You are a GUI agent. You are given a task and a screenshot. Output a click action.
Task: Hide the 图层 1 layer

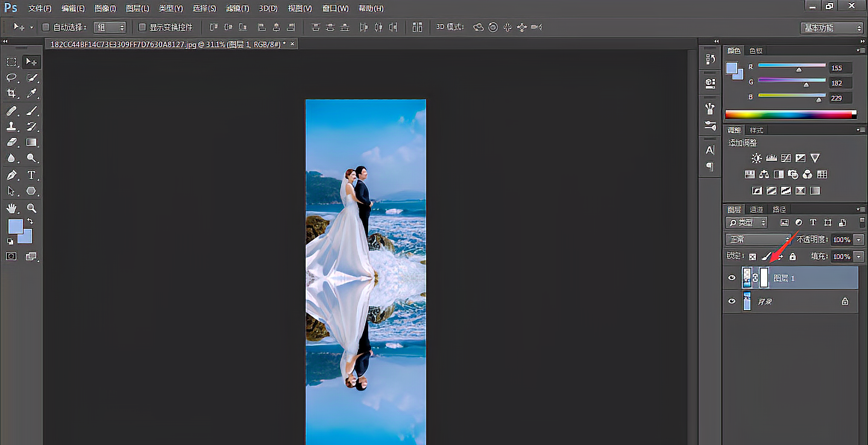[x=732, y=278]
